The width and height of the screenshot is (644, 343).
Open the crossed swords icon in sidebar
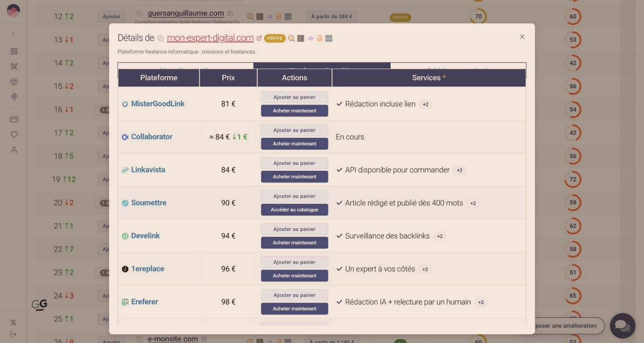click(x=14, y=66)
